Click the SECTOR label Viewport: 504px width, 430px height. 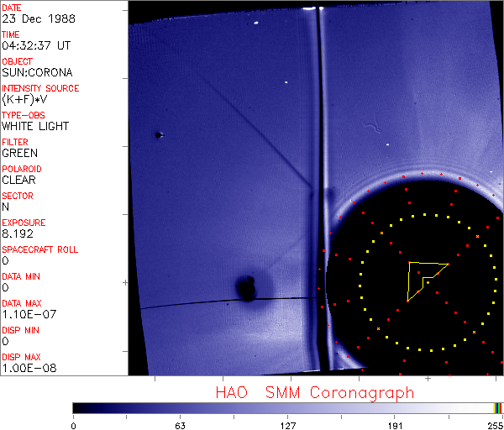(x=18, y=196)
